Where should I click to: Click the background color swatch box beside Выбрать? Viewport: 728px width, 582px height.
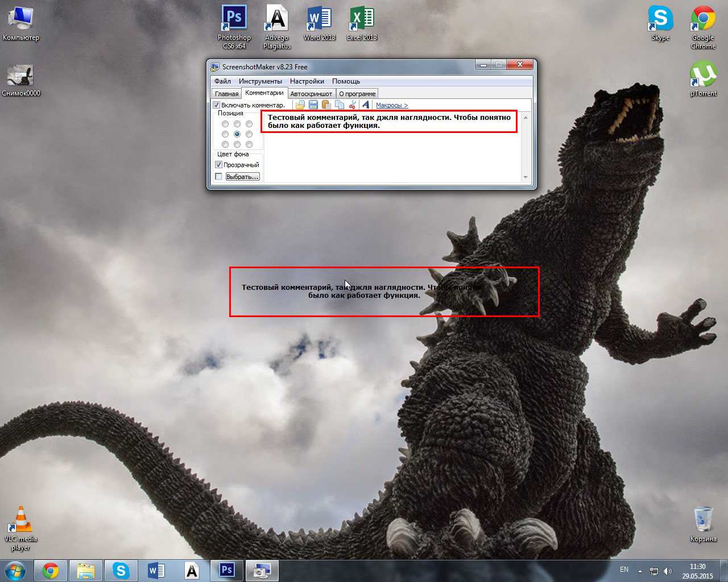(218, 177)
